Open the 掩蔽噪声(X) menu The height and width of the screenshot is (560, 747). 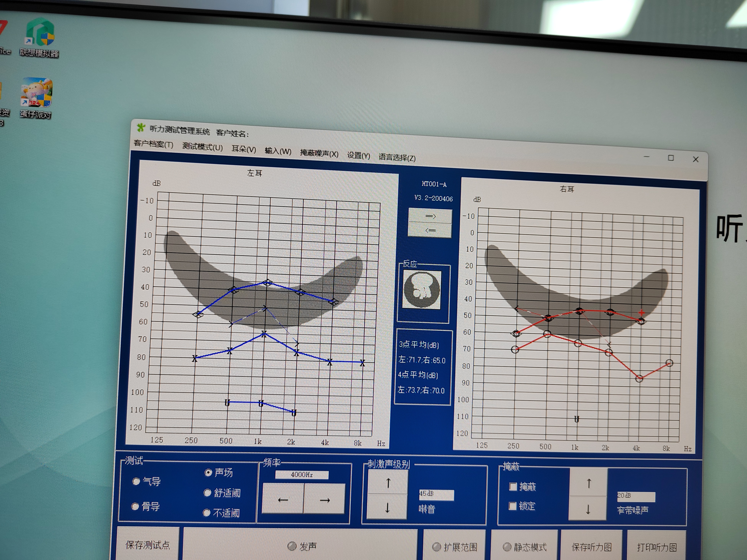point(319,154)
